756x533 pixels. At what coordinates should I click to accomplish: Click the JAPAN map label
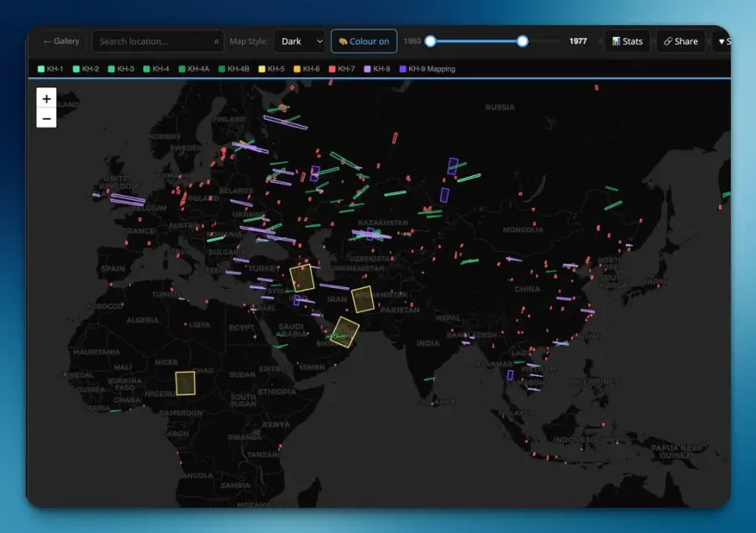pos(656,281)
